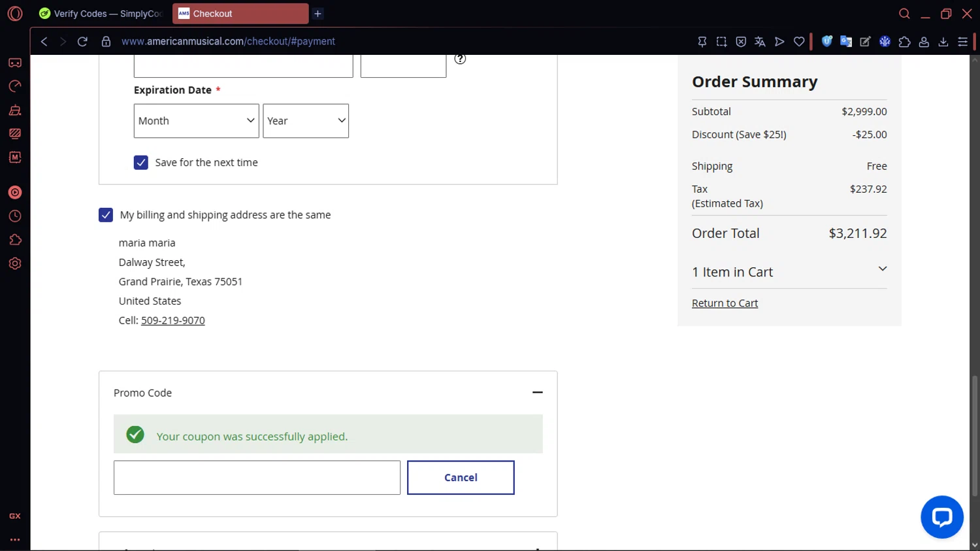980x551 pixels.
Task: Click the scrollbar down arrow
Action: pos(975,544)
